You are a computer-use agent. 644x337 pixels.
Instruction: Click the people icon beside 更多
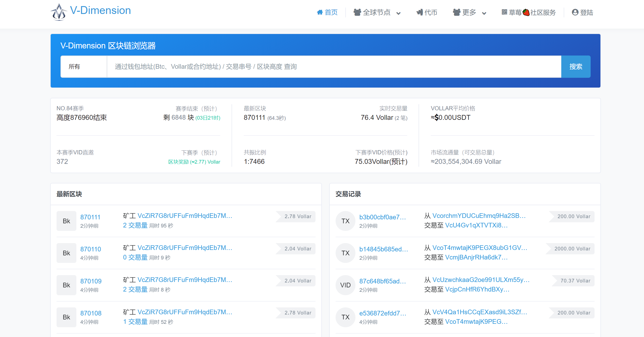pos(457,12)
